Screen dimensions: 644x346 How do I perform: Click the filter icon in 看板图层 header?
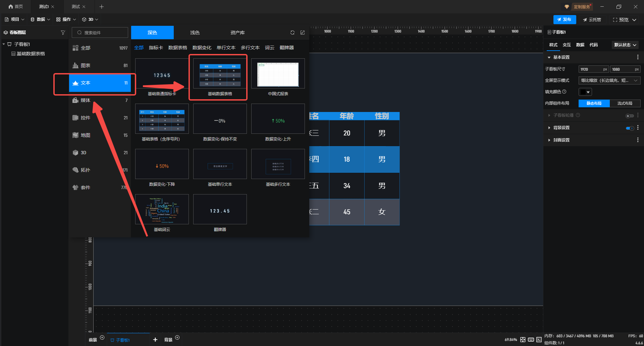63,33
